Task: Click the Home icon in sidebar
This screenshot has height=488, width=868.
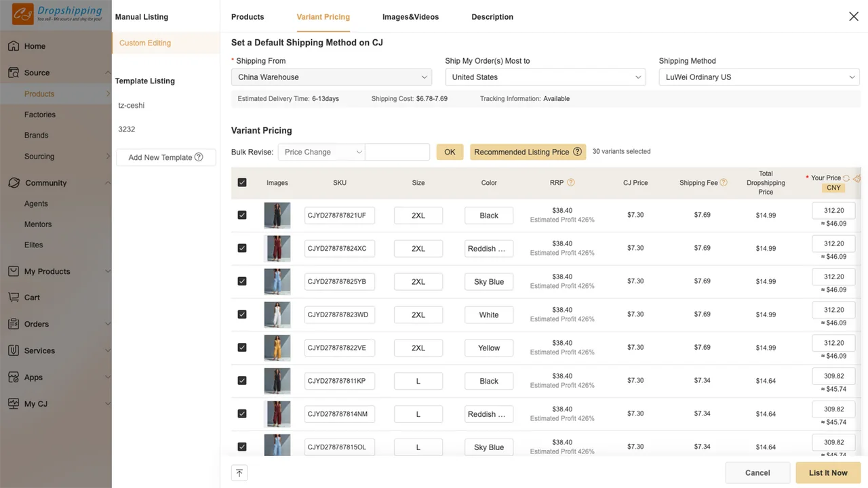Action: (14, 46)
